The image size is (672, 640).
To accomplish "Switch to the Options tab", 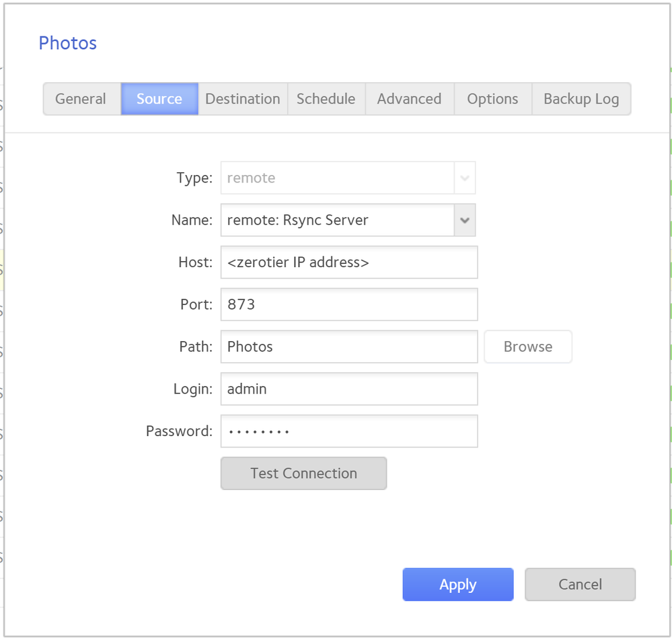I will 492,99.
